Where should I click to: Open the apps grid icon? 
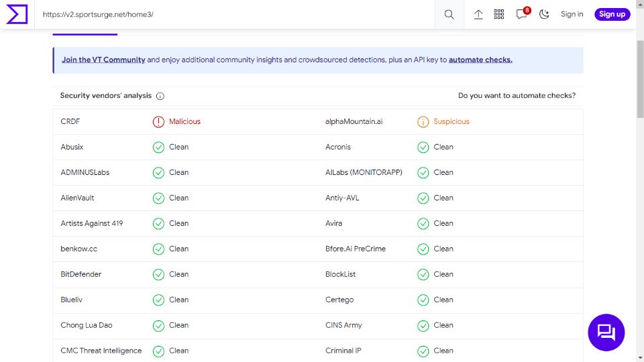[498, 14]
